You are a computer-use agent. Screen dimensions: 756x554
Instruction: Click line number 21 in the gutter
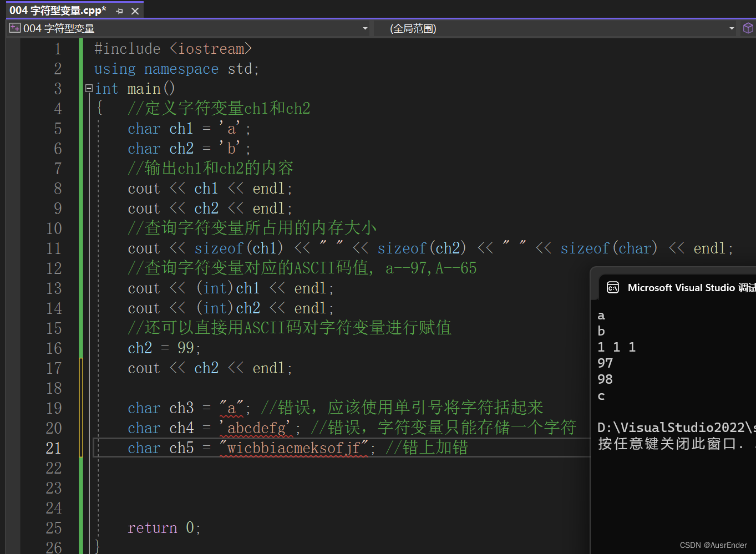click(x=54, y=448)
